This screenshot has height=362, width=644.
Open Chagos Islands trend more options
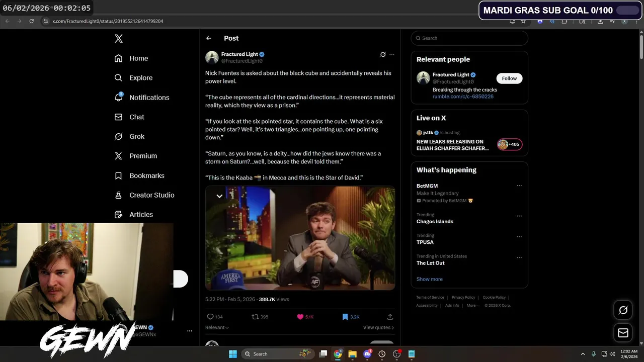[x=519, y=216]
